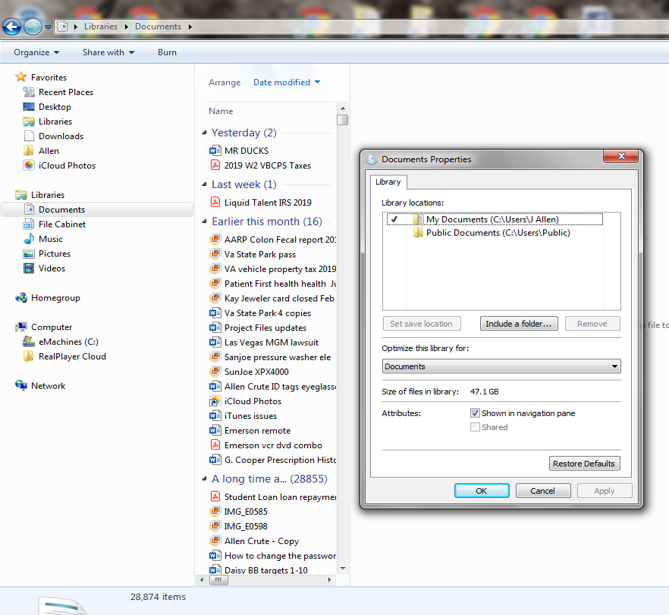Collapse the Earlier this month (16) group
The image size is (669, 615).
pyautogui.click(x=204, y=222)
